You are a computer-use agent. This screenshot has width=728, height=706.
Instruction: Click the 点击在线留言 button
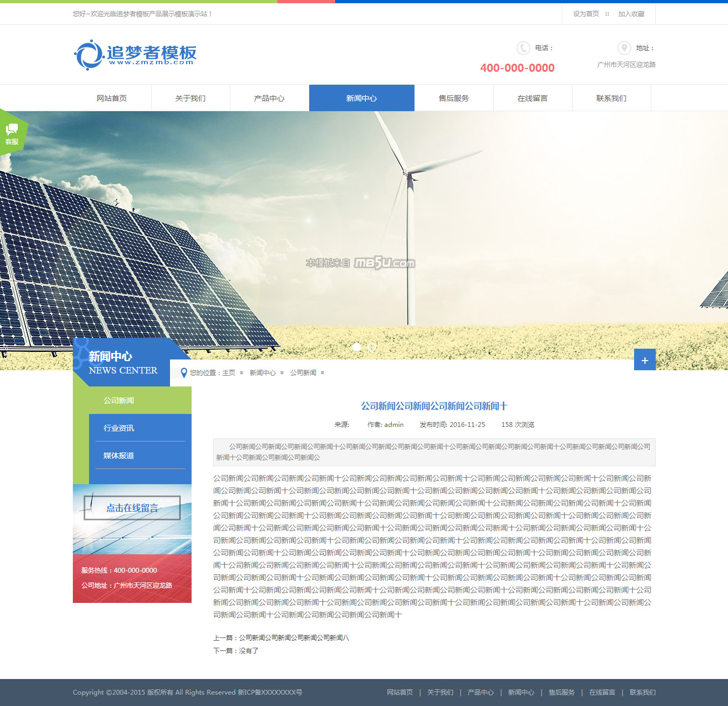132,508
